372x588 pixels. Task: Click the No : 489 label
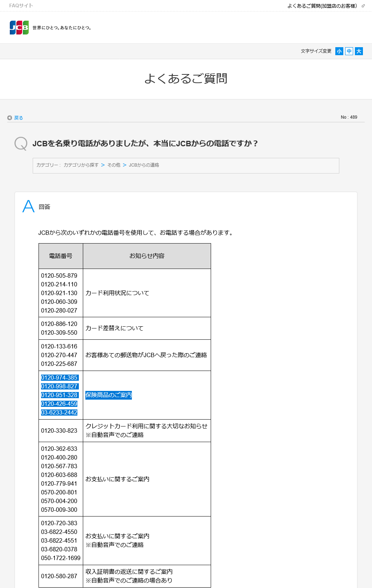[349, 117]
